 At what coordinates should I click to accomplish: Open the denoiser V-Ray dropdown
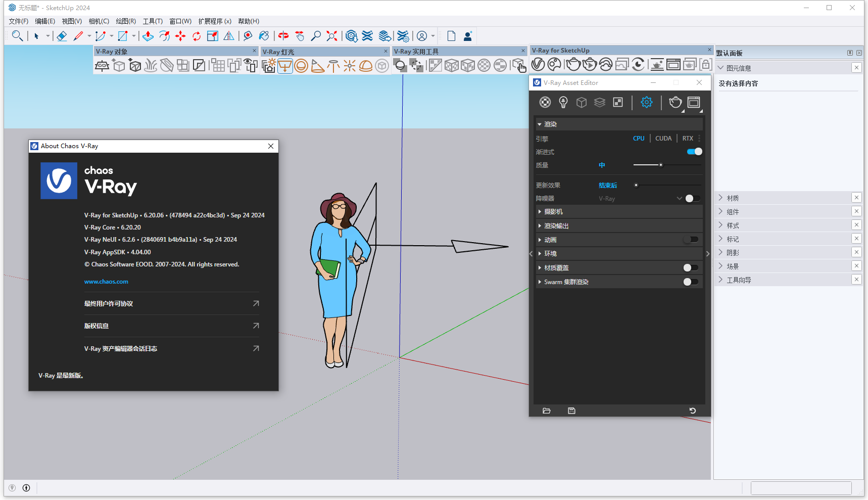click(640, 199)
